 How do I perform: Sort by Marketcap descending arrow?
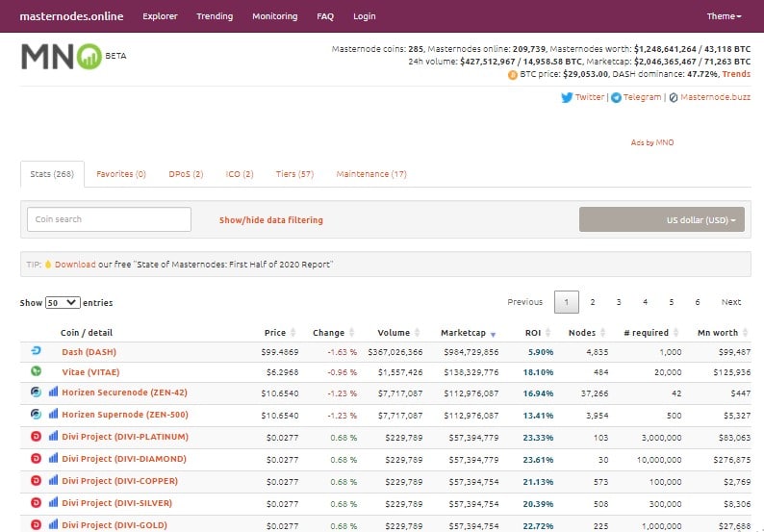[493, 334]
